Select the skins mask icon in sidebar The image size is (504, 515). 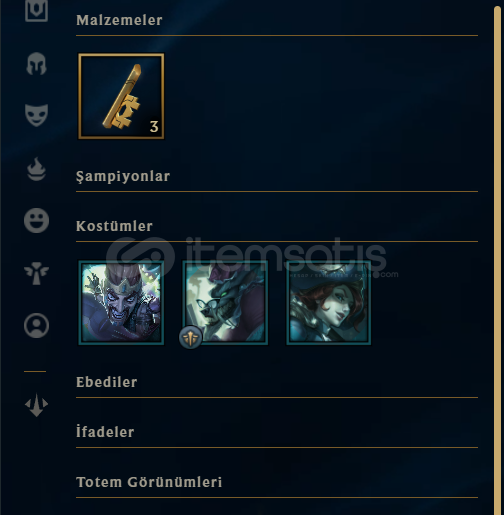click(x=36, y=115)
